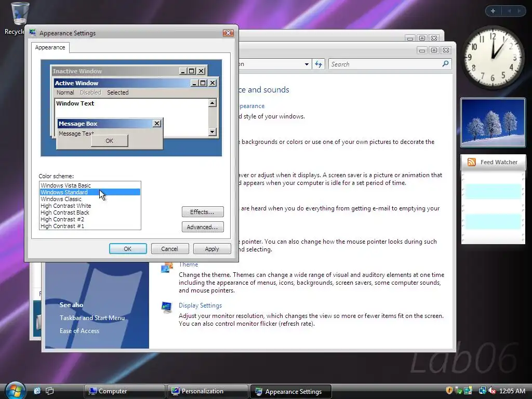
Task: Open address bar dropdown in Personalization window
Action: click(307, 64)
